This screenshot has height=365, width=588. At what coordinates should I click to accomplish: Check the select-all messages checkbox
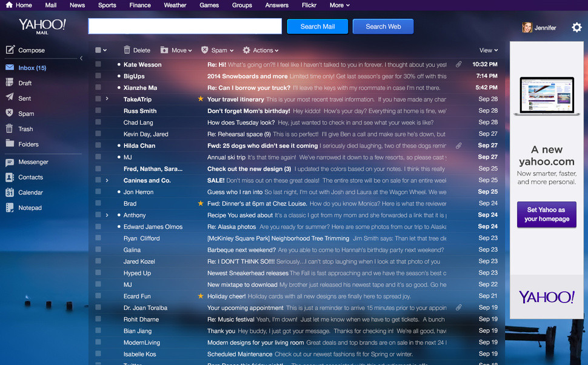pos(97,50)
